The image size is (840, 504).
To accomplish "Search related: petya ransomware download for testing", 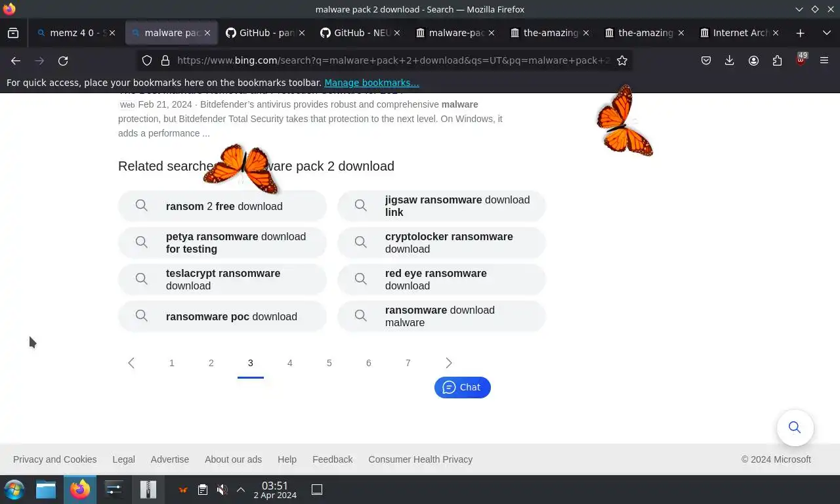I will 222,243.
